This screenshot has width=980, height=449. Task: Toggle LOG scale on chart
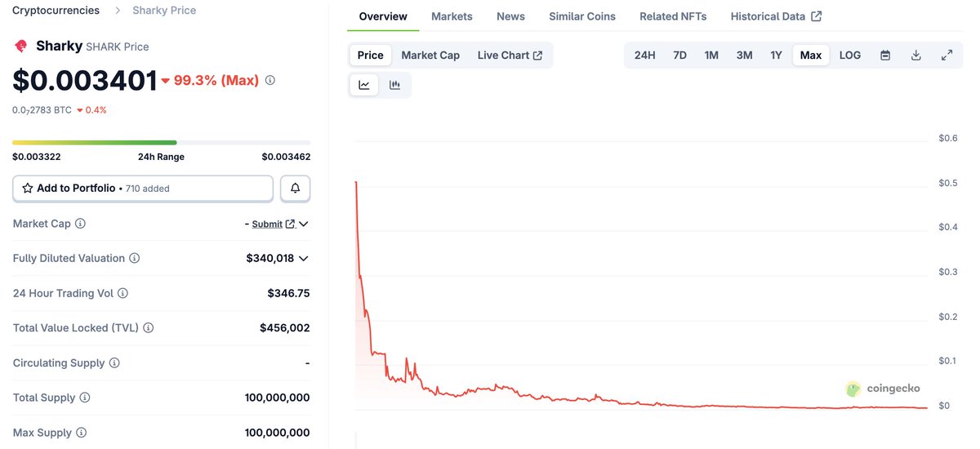850,56
